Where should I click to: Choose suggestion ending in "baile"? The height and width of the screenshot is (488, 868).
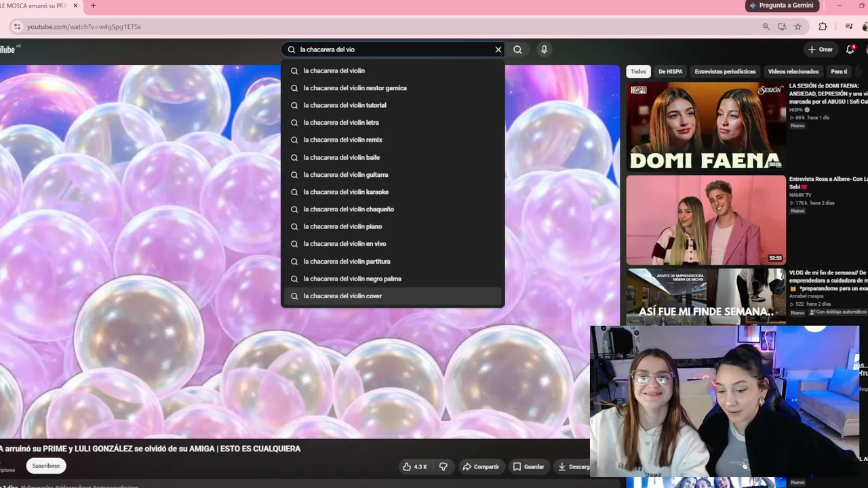coord(393,157)
